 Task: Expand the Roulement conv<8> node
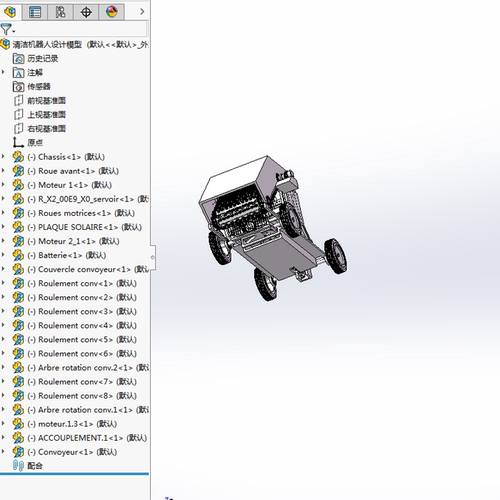(x=3, y=395)
